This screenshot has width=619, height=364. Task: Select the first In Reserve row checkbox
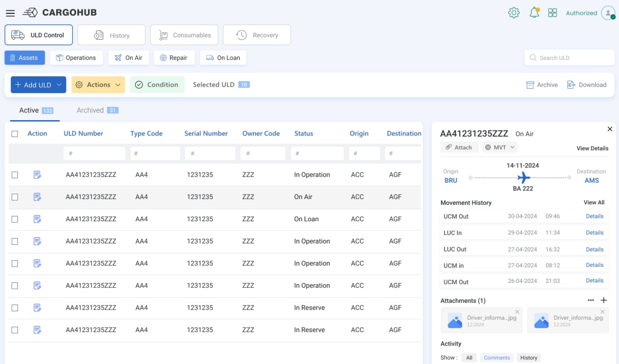[x=15, y=308]
